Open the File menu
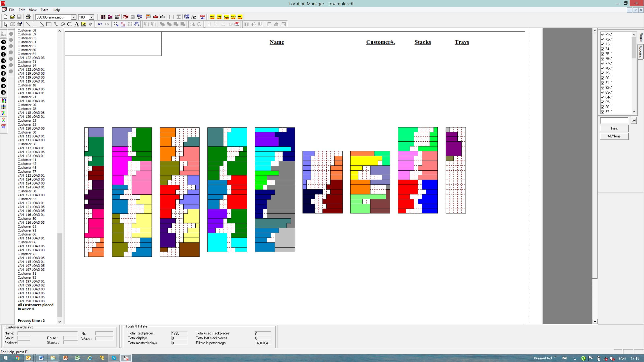The image size is (644, 362). [12, 10]
